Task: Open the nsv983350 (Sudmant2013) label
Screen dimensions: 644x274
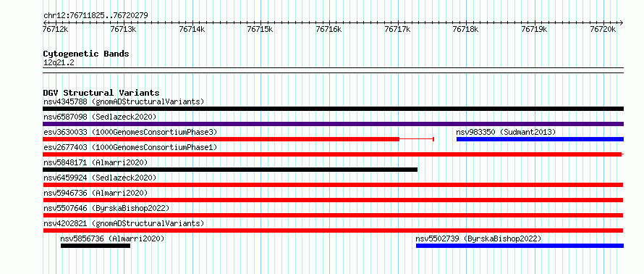Action: click(x=506, y=132)
